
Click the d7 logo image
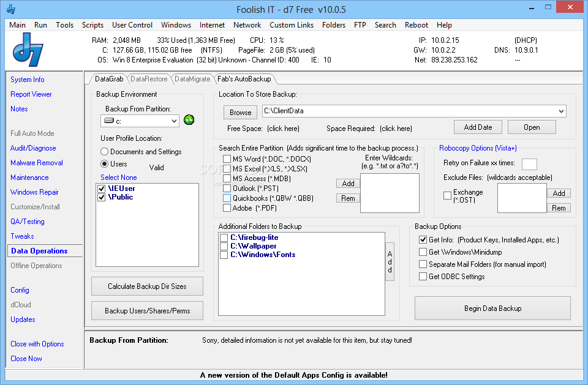click(x=28, y=50)
